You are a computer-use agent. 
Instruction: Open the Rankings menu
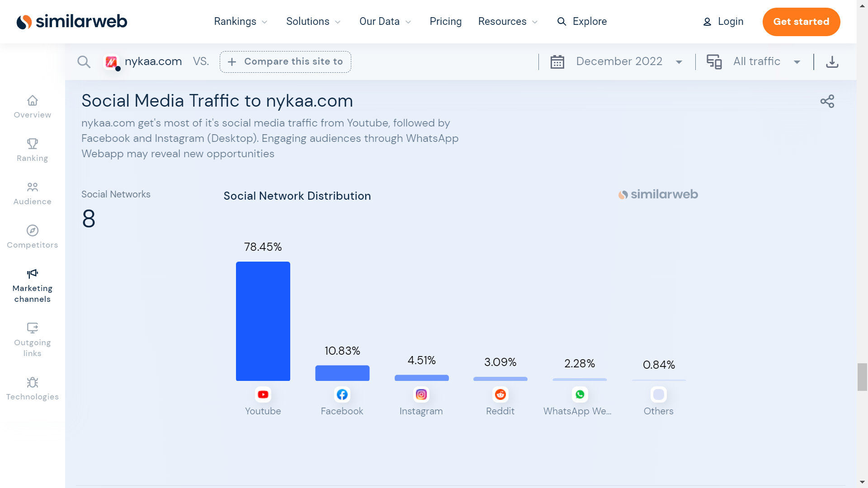(241, 22)
